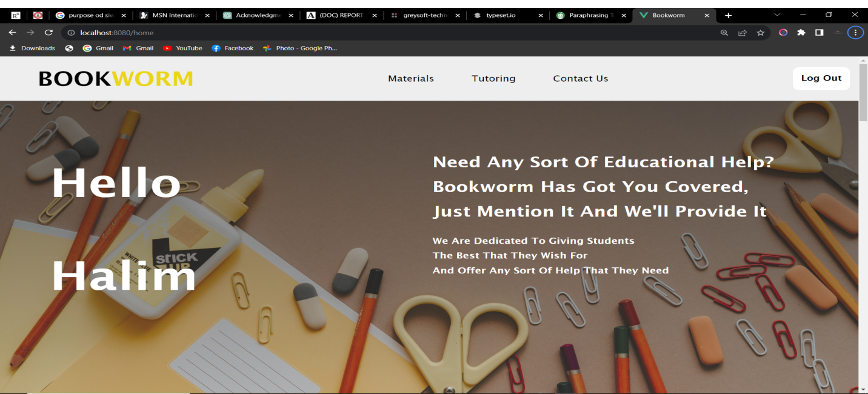
Task: Open Chrome's three-dot menu
Action: coord(855,33)
